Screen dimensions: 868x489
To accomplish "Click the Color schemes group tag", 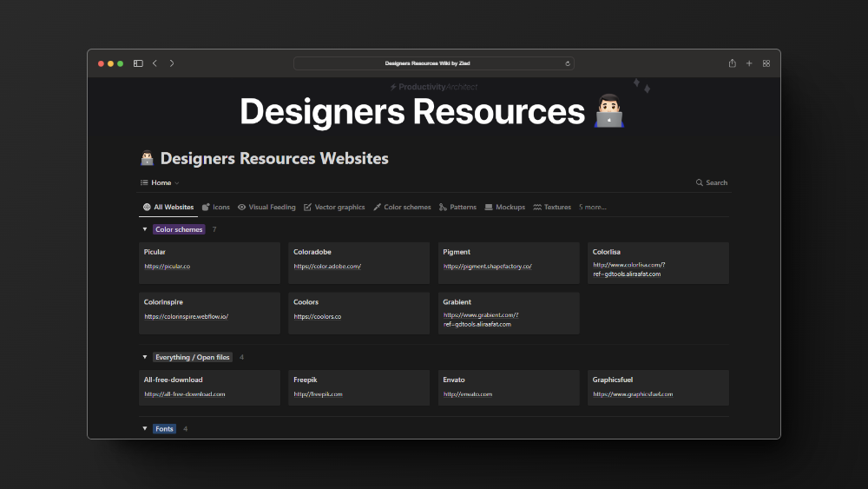I will point(179,229).
